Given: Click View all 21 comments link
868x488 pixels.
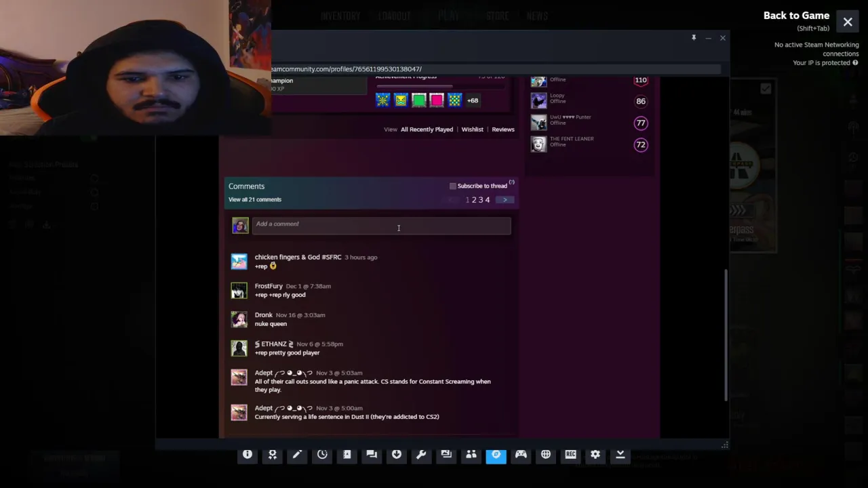Looking at the screenshot, I should coord(255,200).
